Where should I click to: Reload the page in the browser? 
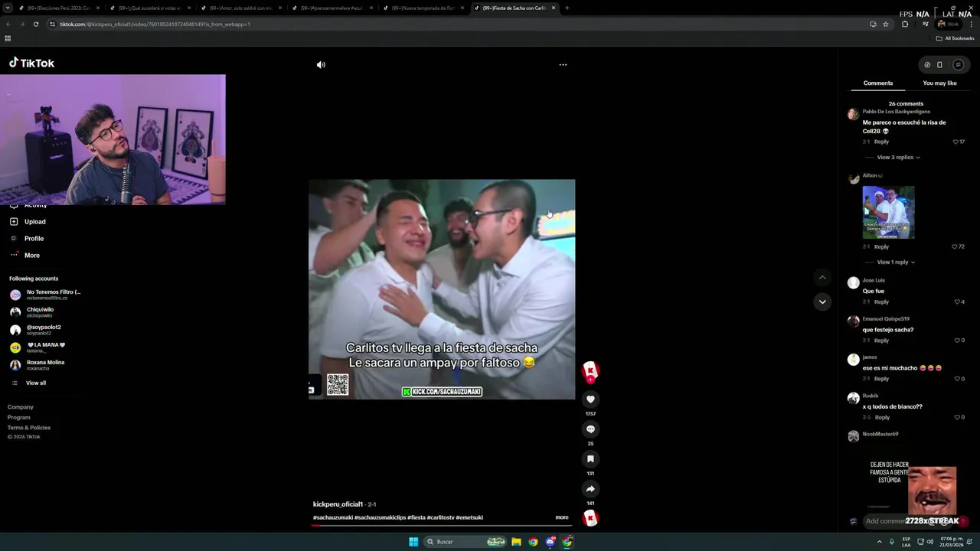point(35,24)
